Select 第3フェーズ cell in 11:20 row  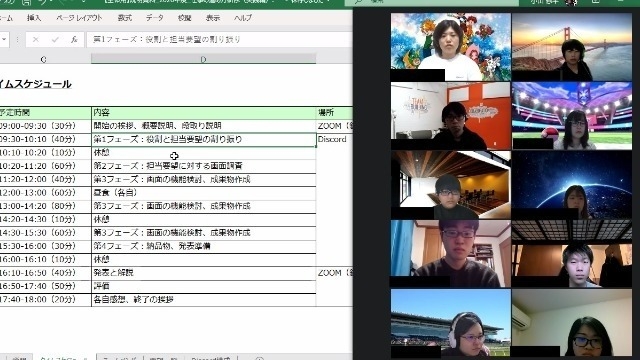pos(204,179)
